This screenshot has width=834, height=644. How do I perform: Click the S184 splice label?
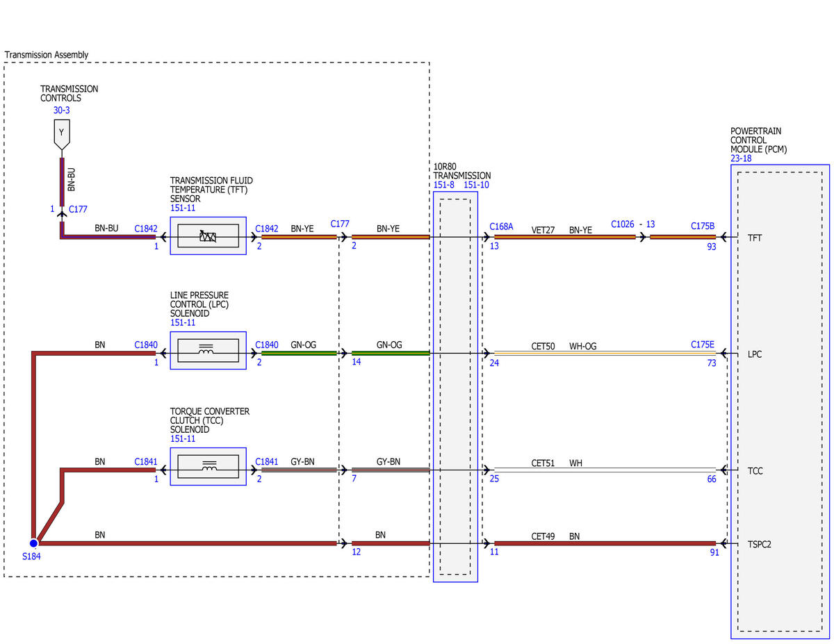pyautogui.click(x=32, y=556)
